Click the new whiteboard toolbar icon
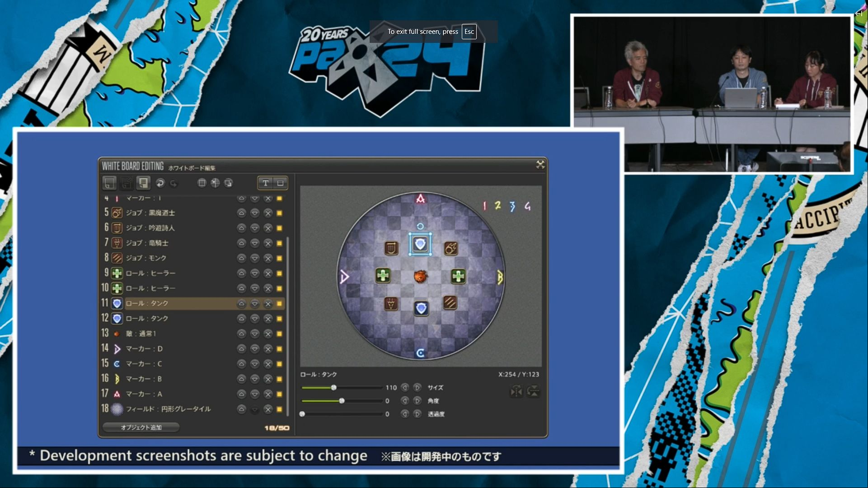Image resolution: width=868 pixels, height=488 pixels. click(109, 183)
